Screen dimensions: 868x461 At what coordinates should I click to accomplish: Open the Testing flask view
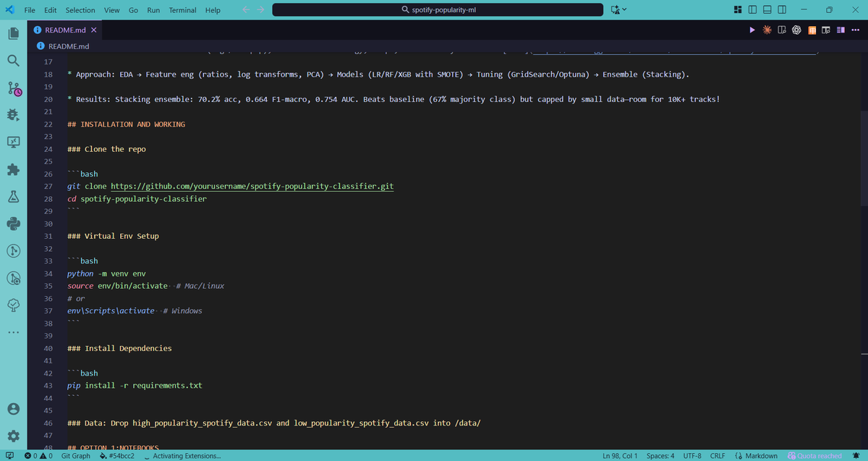pos(13,196)
